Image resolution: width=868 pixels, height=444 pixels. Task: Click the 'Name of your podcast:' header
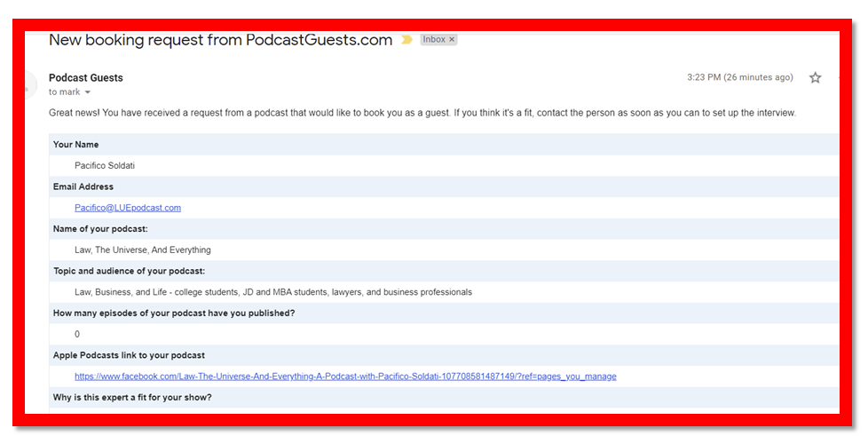100,229
